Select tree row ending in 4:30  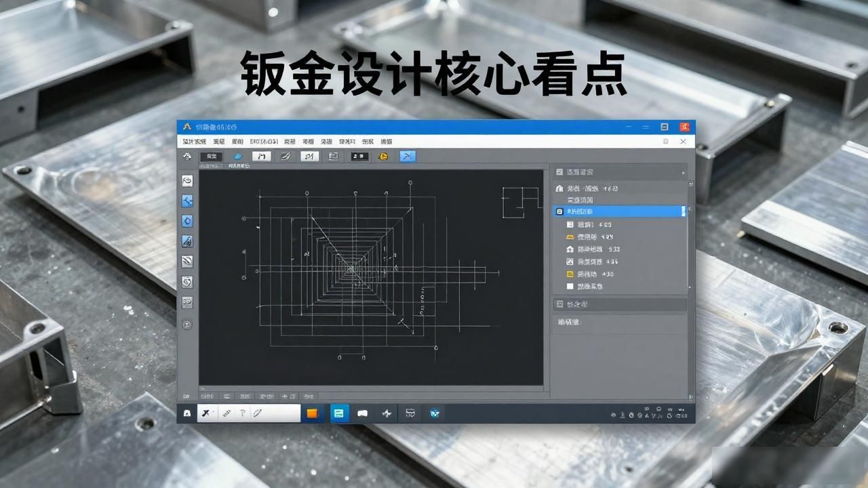click(620, 274)
